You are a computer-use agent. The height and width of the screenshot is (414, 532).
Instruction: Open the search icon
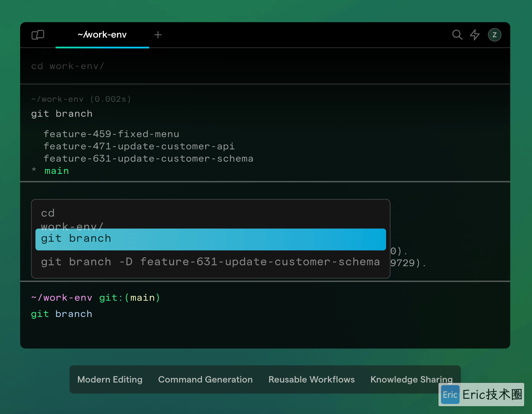point(457,35)
